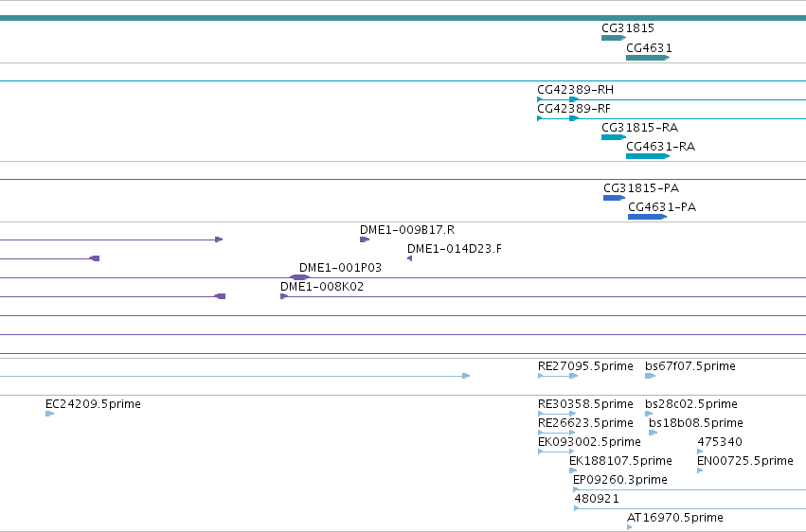This screenshot has width=806, height=532.
Task: Click the DME1-009B17.R feature
Action: [x=407, y=230]
